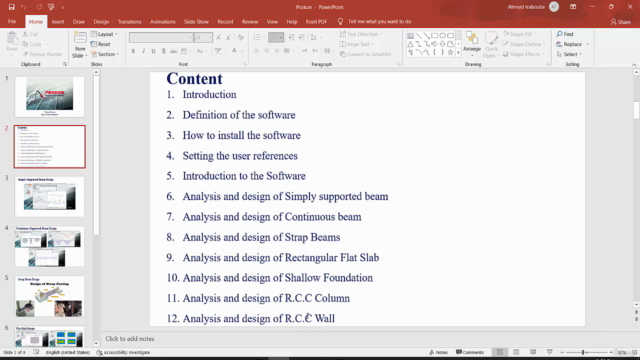Apply text shadow (S icon)
640x360 pixels.
pyautogui.click(x=163, y=51)
